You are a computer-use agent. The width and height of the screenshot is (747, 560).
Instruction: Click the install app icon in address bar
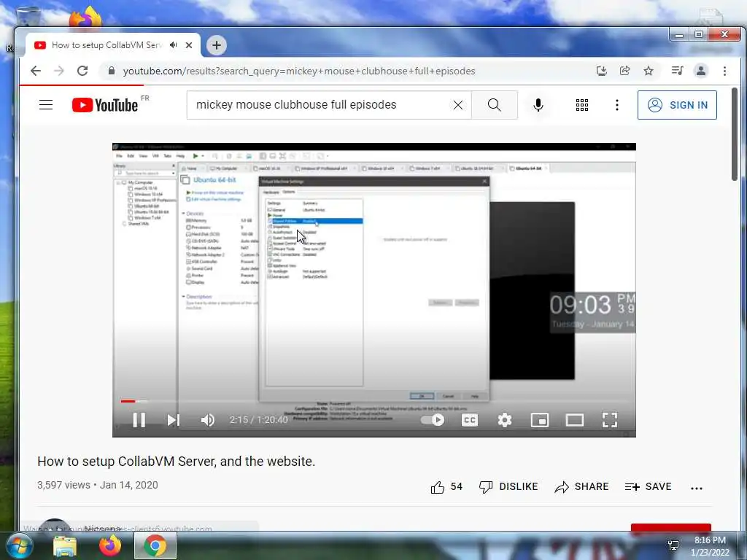point(602,71)
